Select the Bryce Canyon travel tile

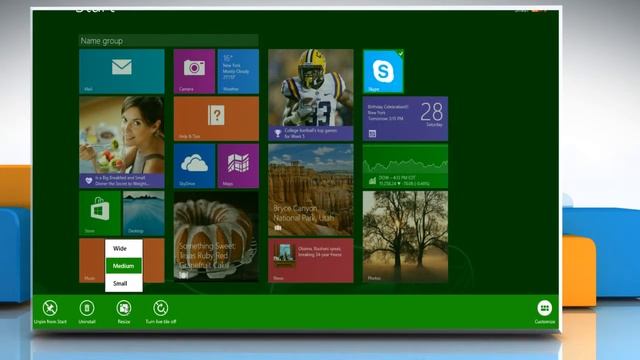pyautogui.click(x=311, y=190)
